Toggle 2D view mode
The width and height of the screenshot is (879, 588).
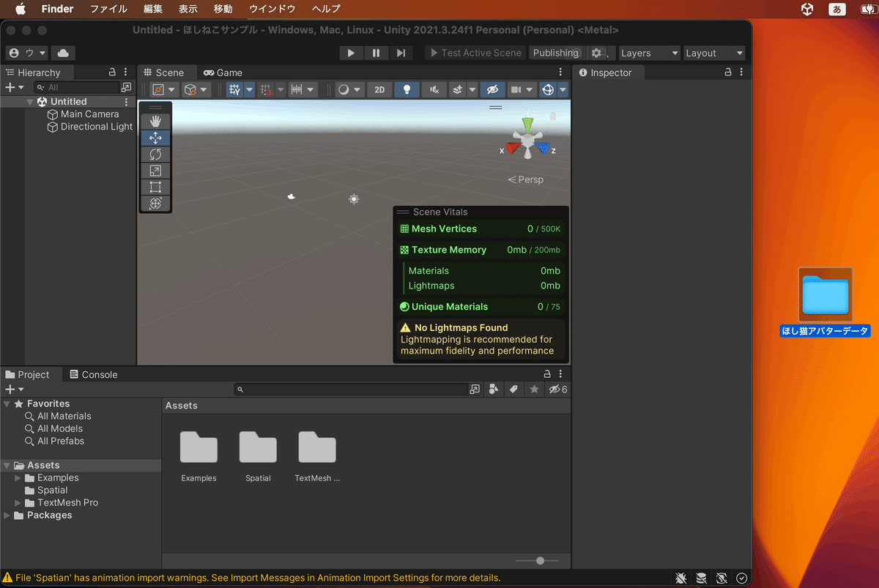pyautogui.click(x=379, y=89)
